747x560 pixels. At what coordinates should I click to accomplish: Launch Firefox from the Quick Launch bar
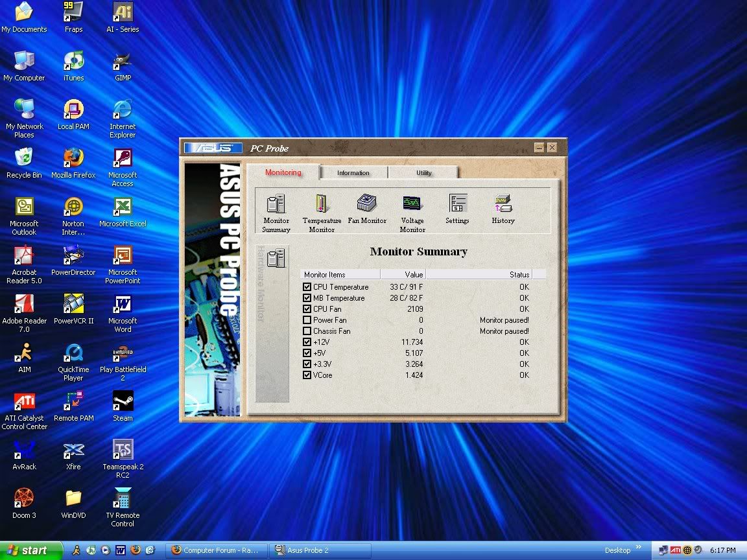tap(136, 550)
